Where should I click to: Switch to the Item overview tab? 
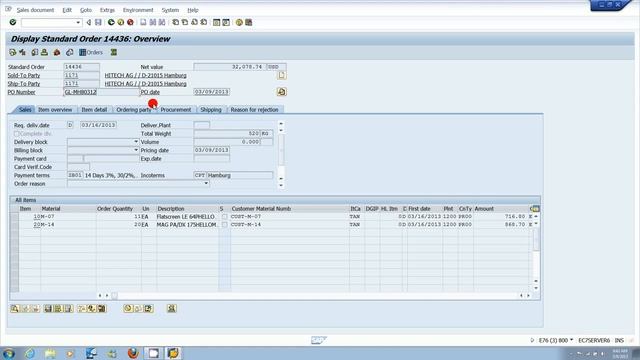tap(55, 110)
